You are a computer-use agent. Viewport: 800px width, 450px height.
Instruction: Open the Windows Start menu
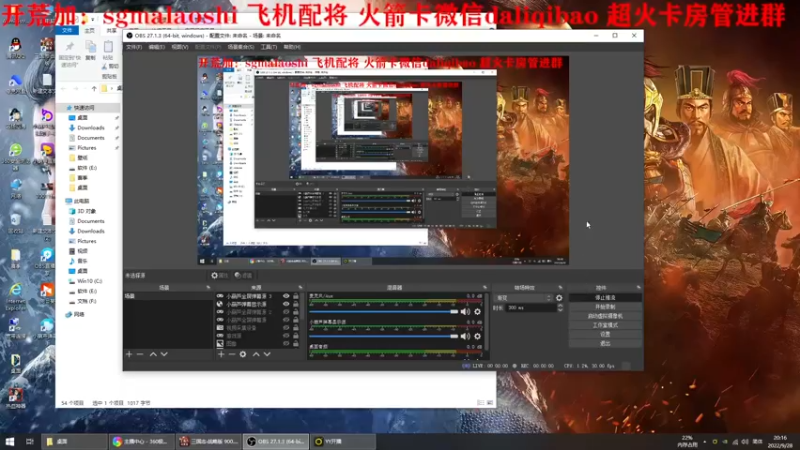10,441
